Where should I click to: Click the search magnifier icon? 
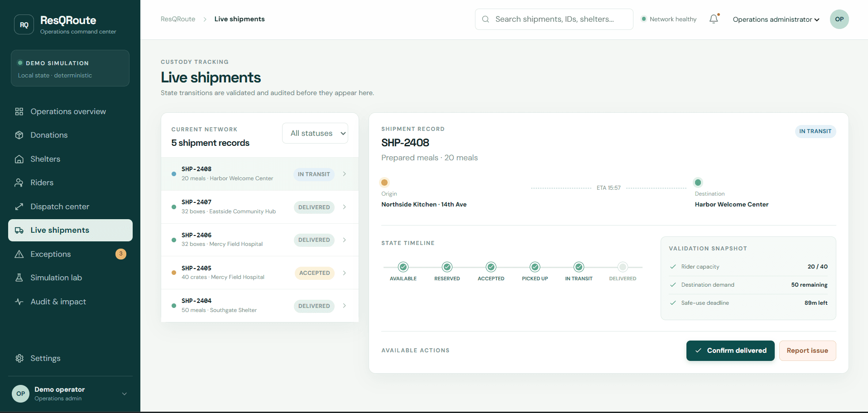(485, 19)
